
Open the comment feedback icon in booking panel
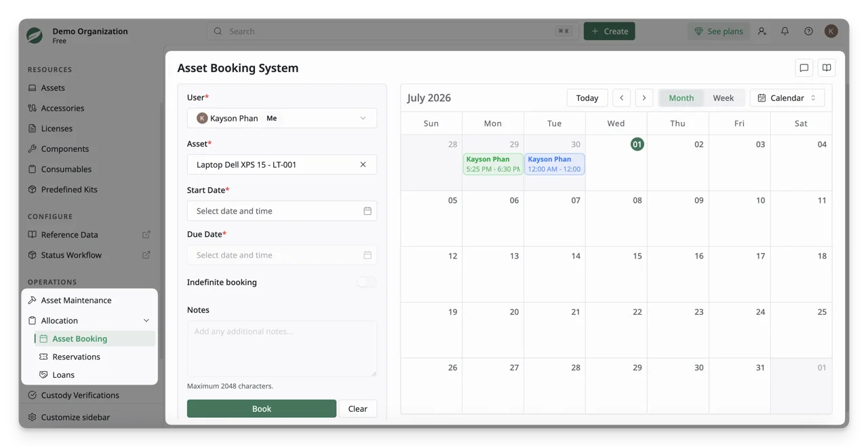click(x=804, y=68)
